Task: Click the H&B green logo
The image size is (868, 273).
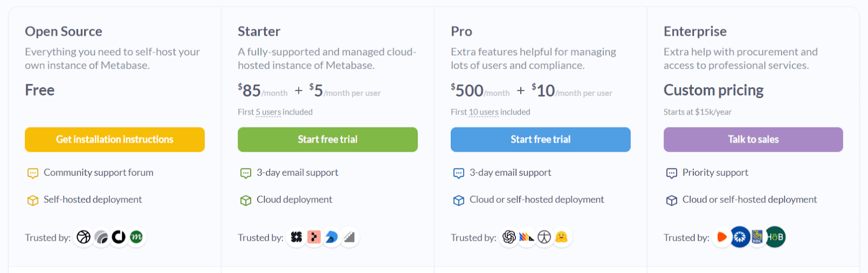Action: pyautogui.click(x=775, y=237)
